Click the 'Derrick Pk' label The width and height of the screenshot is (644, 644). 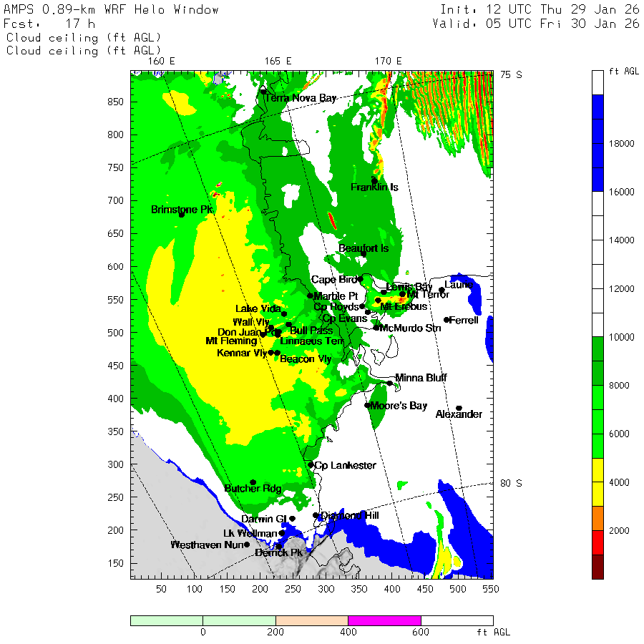coord(279,552)
